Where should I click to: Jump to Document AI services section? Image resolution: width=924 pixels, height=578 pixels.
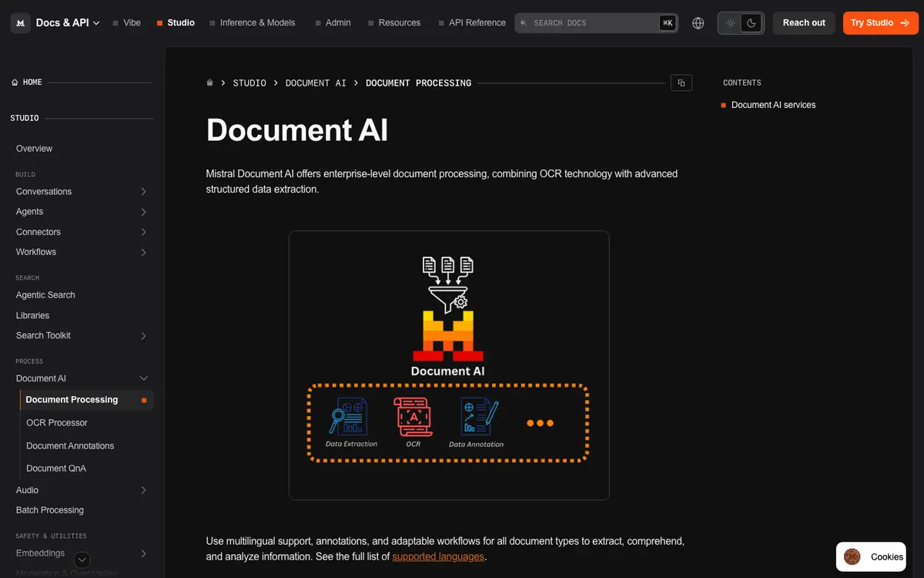click(x=773, y=105)
